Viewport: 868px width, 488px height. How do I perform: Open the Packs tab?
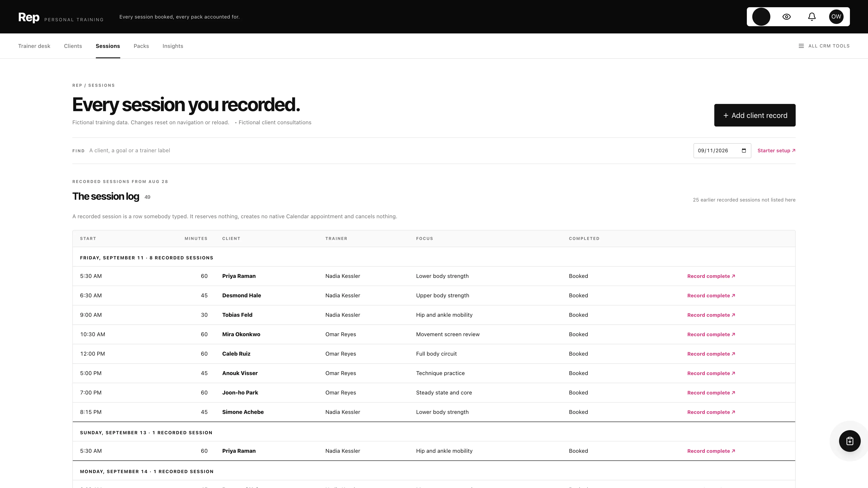coord(141,46)
